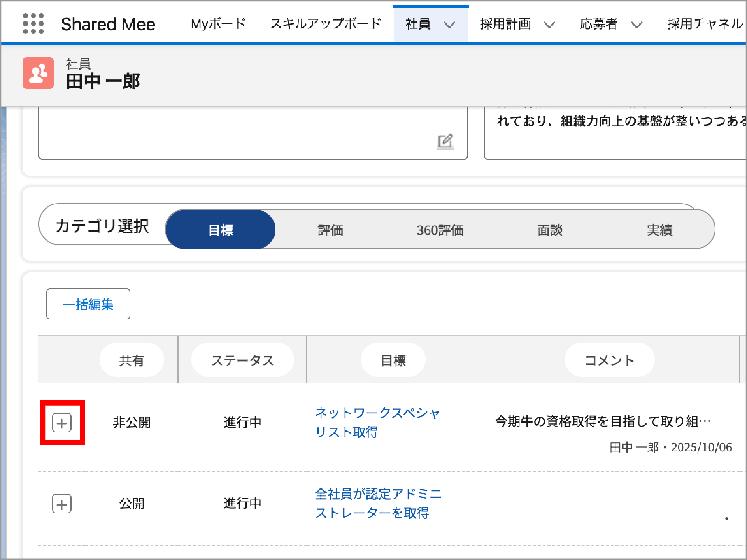Image resolution: width=747 pixels, height=560 pixels.
Task: Click the ステータス column header
Action: (242, 360)
